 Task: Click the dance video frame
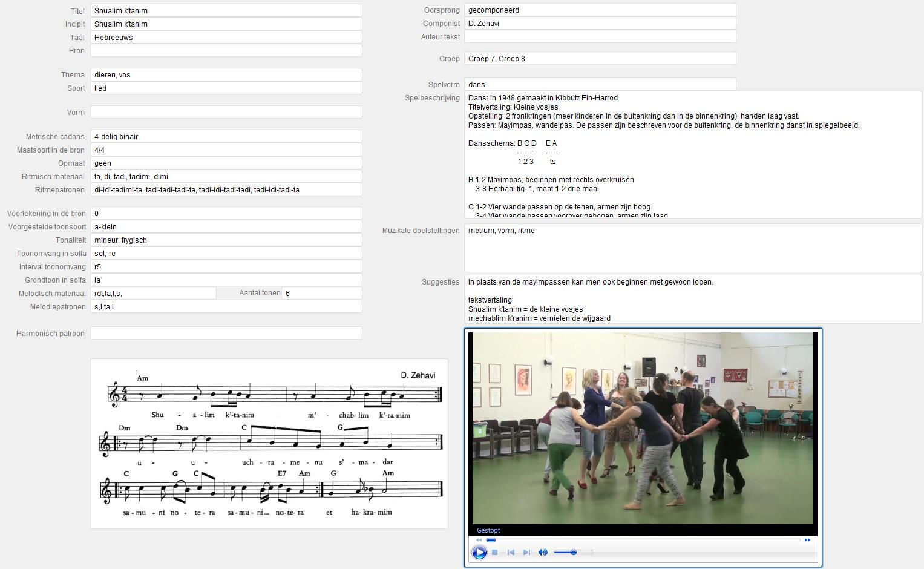(x=643, y=428)
